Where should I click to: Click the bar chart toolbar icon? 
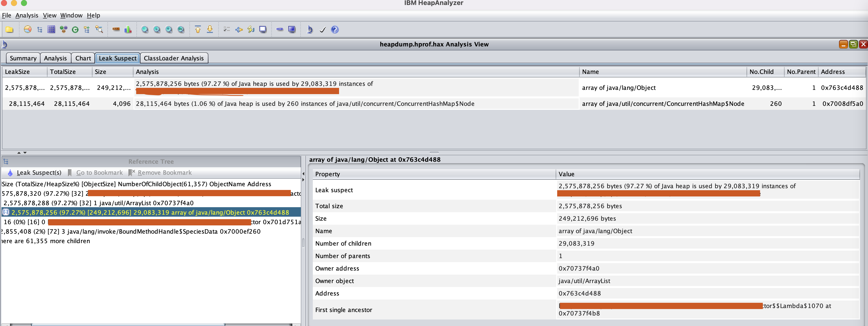pyautogui.click(x=128, y=30)
